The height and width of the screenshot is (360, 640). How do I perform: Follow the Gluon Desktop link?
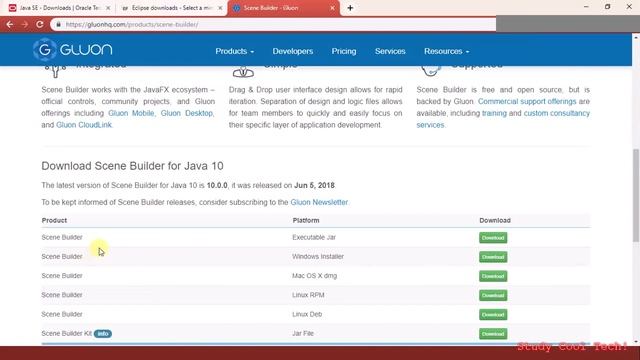[187, 113]
